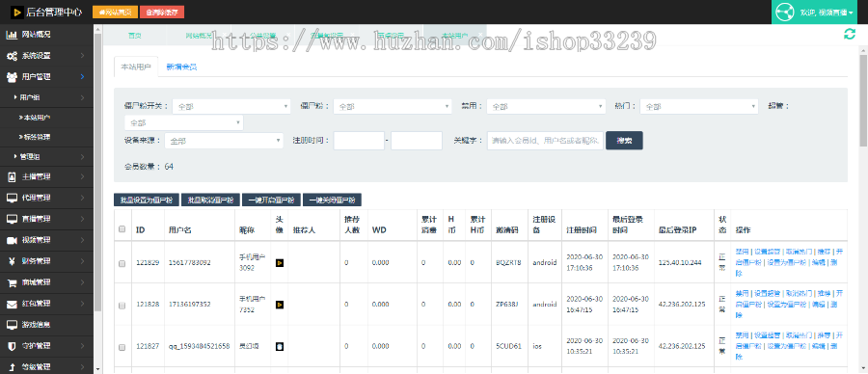868x374 pixels.
Task: Switch to the 首页 page tab
Action: (x=134, y=35)
